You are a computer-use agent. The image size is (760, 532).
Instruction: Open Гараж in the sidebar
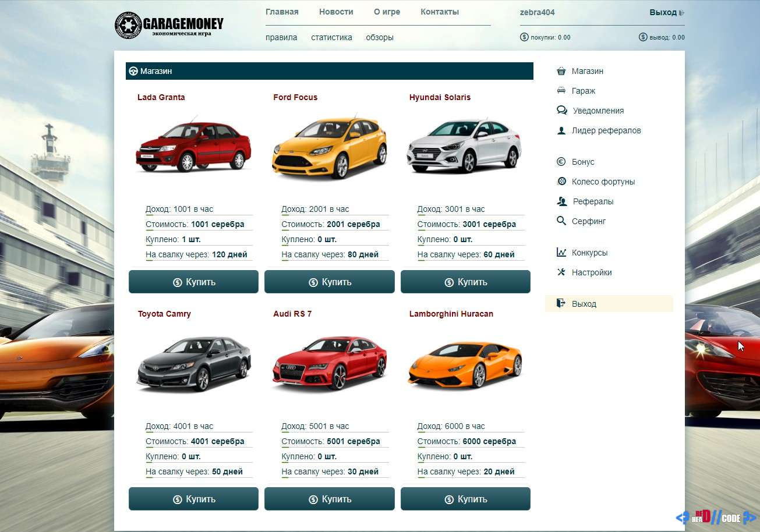click(x=584, y=91)
